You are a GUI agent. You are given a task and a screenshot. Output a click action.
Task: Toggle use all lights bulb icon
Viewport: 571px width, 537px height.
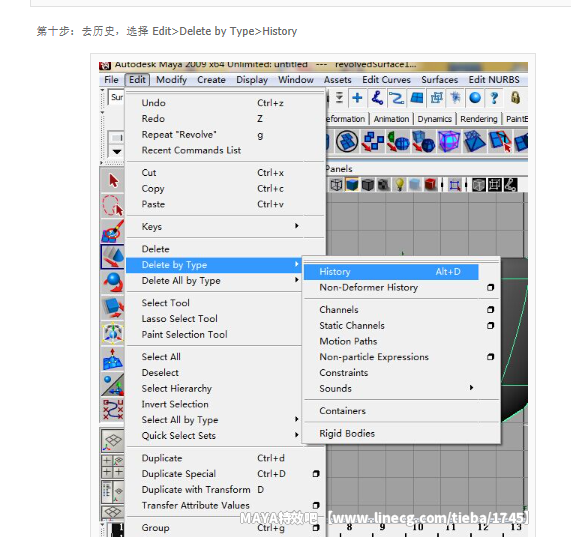(x=399, y=185)
